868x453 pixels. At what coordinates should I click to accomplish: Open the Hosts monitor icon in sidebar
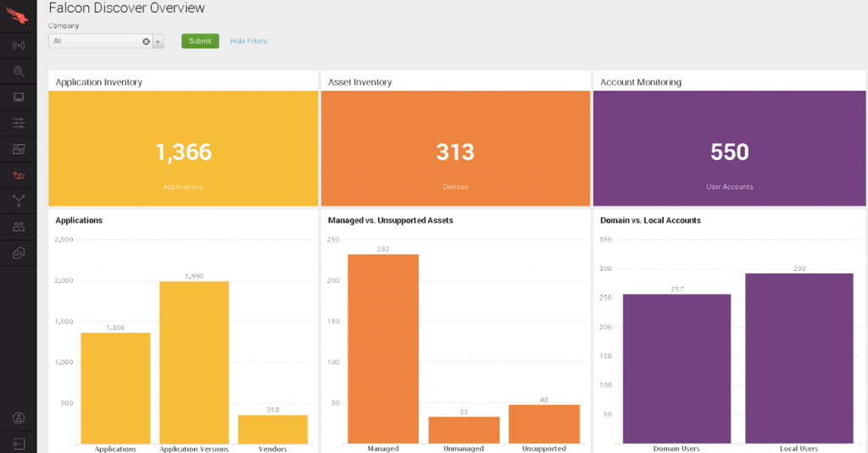18,97
